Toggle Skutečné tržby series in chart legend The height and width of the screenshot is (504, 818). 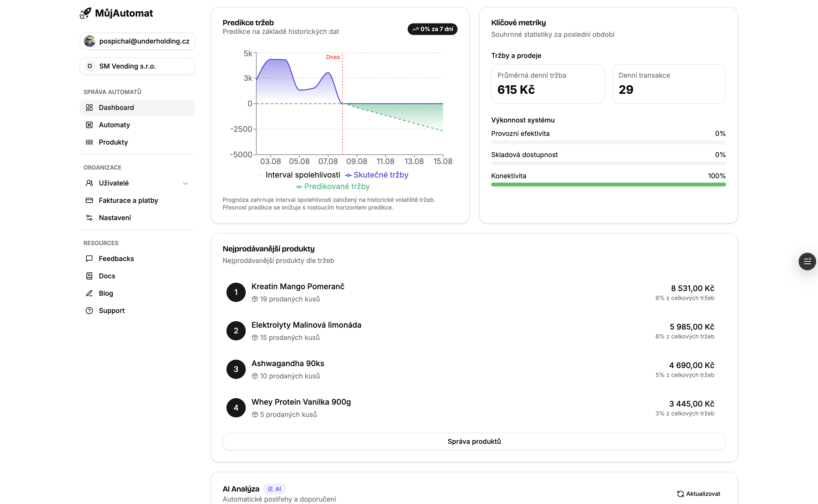pyautogui.click(x=377, y=175)
